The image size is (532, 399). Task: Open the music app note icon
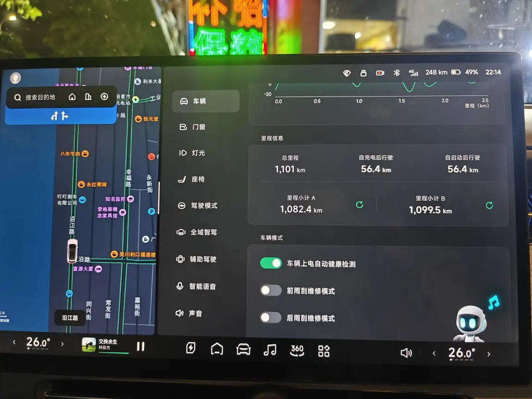coord(270,350)
